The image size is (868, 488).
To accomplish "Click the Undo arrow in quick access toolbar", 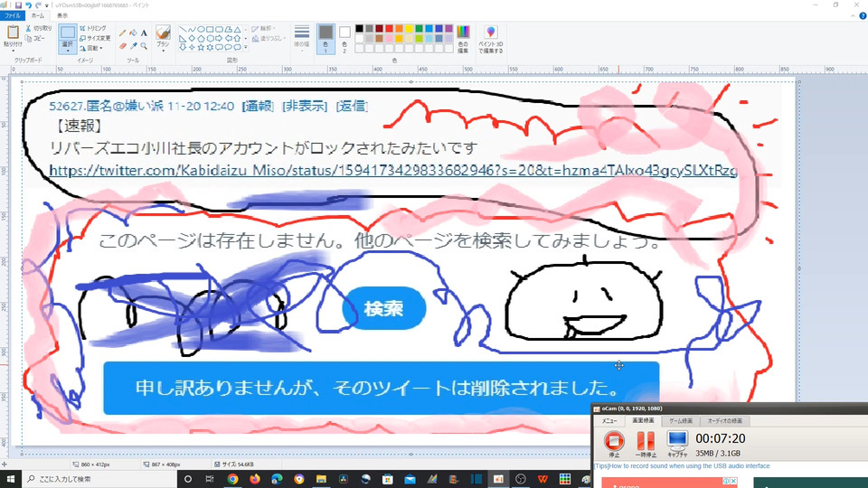I will (28, 5).
